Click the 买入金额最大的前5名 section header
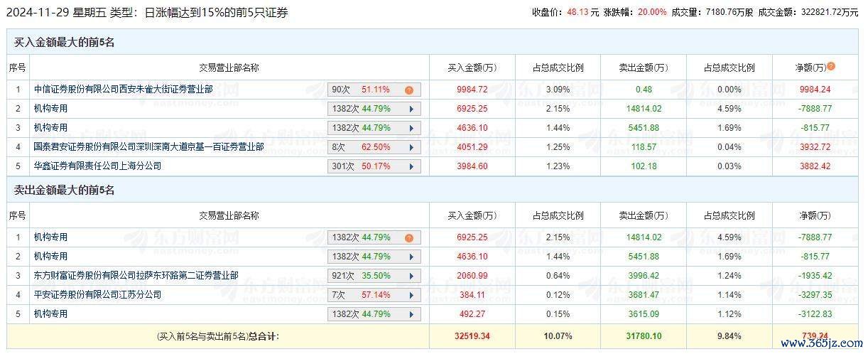Screen dimensions: 868x354 coord(65,43)
